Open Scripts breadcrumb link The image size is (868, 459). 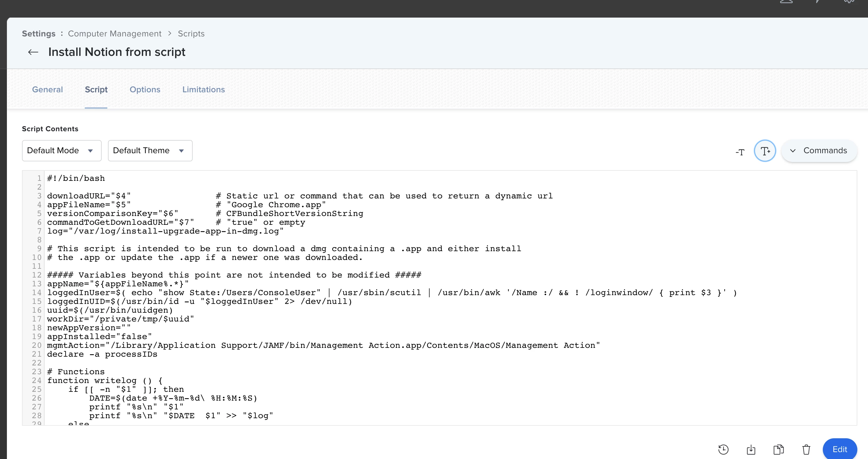pos(191,34)
